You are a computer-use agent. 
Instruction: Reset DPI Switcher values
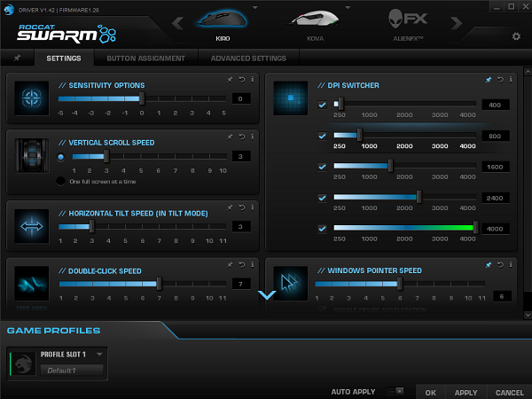[500, 80]
